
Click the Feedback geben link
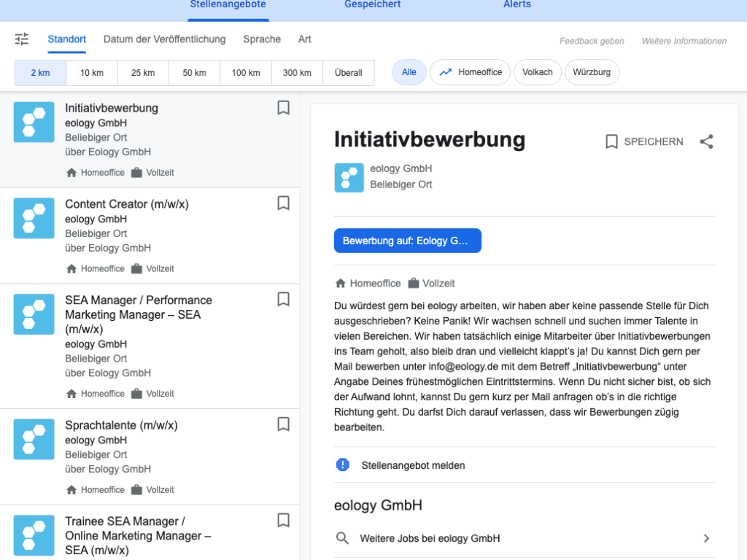click(592, 41)
